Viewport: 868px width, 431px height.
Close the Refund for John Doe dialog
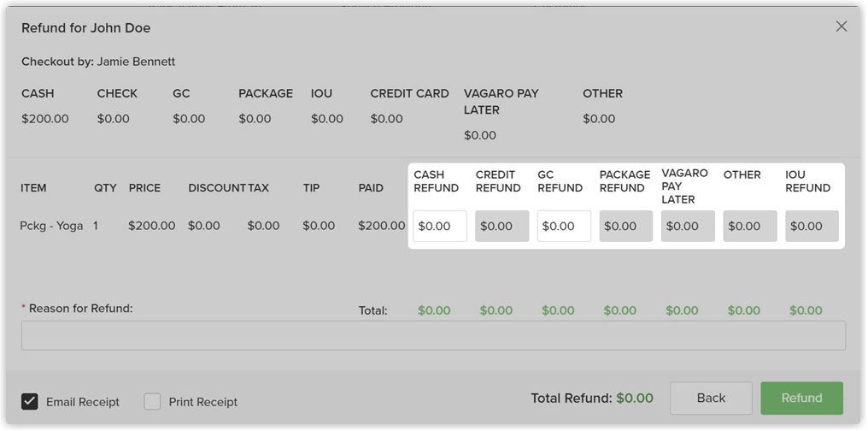(842, 27)
